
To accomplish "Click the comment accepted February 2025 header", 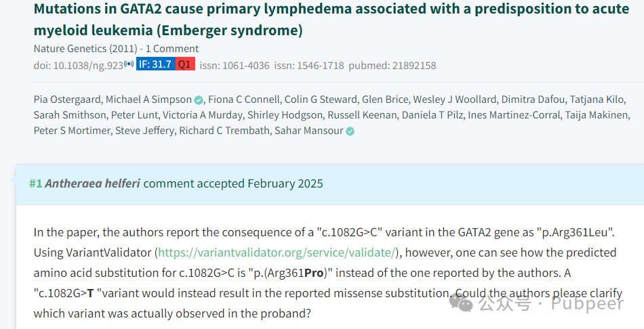I will pos(233,183).
